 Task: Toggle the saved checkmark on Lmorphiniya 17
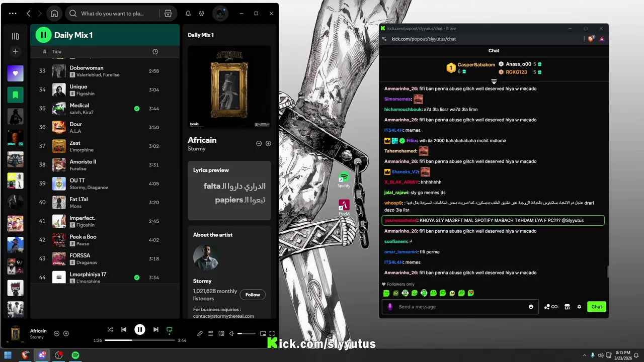[x=137, y=278]
